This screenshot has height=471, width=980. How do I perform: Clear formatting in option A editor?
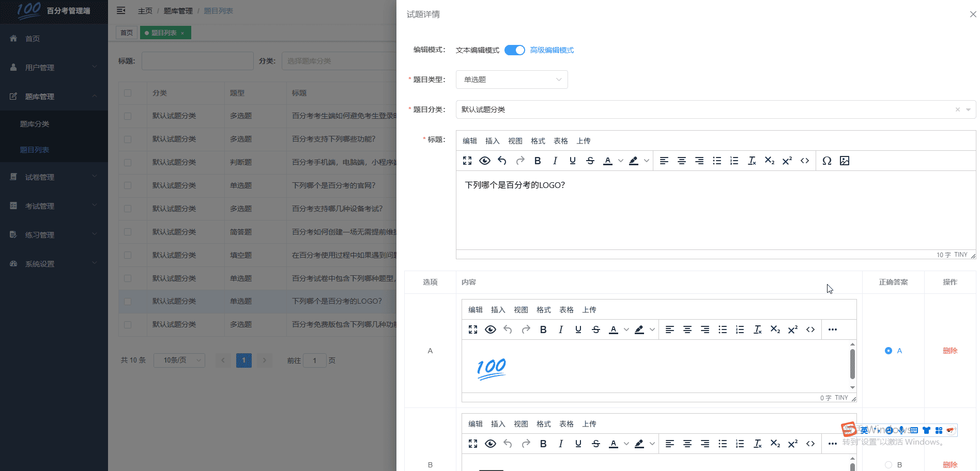coord(758,329)
